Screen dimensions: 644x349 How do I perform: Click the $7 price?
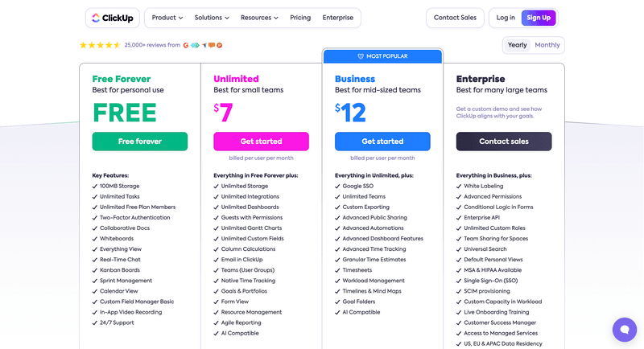(224, 113)
